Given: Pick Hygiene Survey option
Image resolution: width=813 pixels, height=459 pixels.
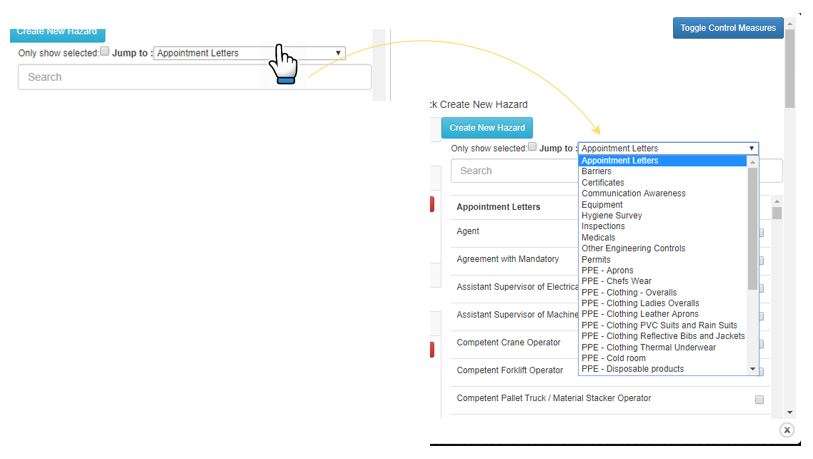Looking at the screenshot, I should pos(611,216).
